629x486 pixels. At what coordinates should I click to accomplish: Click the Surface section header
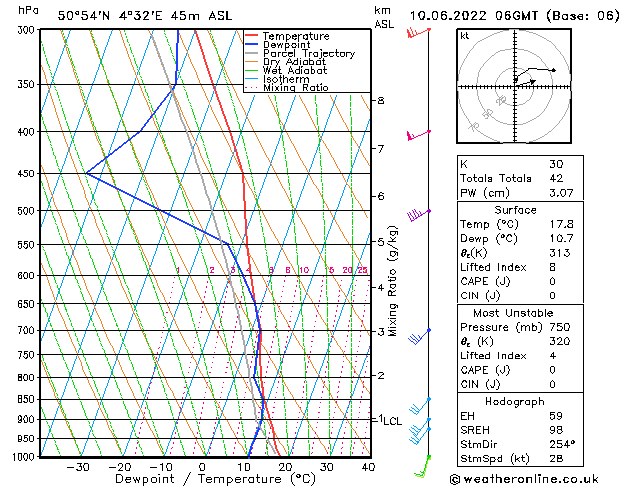pos(515,210)
